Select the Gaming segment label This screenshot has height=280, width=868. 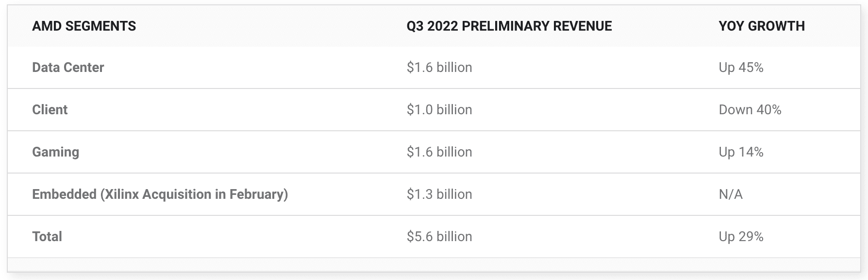click(x=55, y=152)
